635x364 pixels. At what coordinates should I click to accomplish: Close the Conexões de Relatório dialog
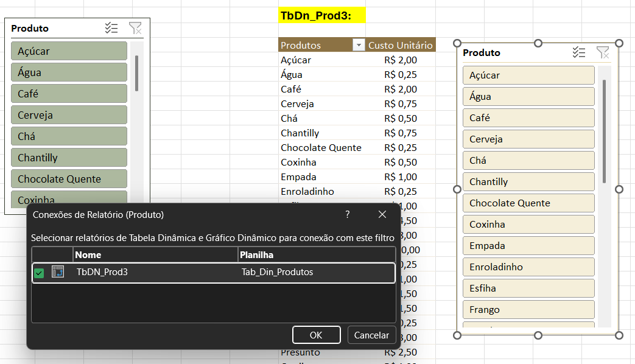pos(382,214)
